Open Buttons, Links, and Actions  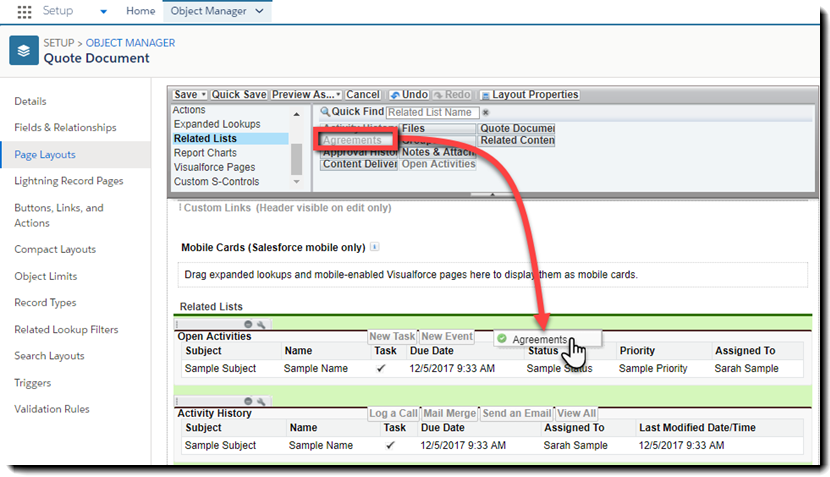(x=59, y=215)
